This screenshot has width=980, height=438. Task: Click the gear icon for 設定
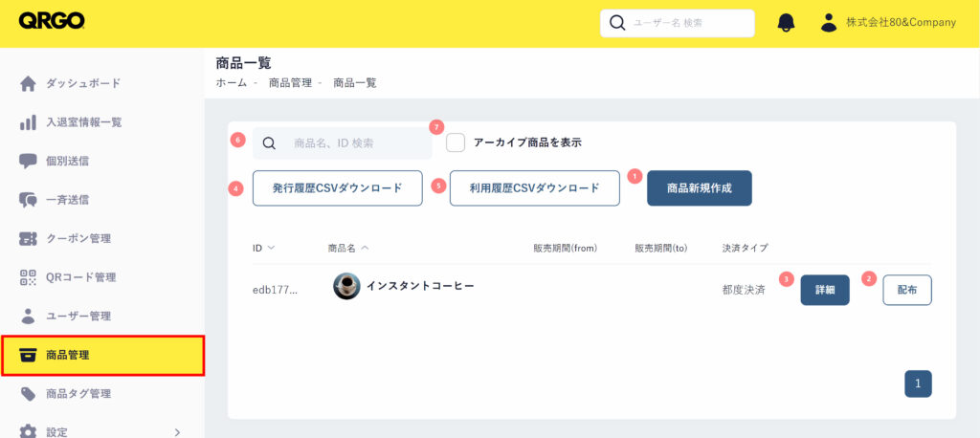[28, 431]
